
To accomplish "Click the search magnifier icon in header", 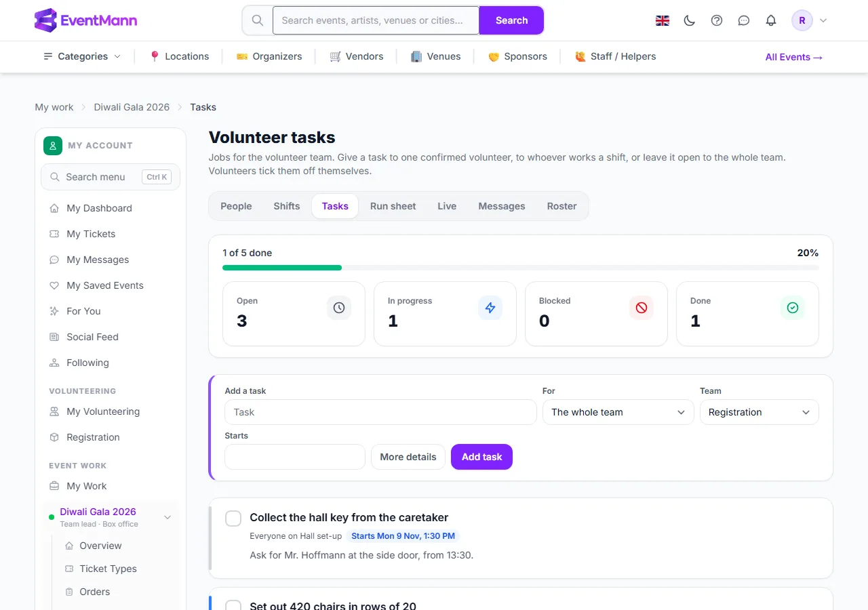I will [258, 20].
